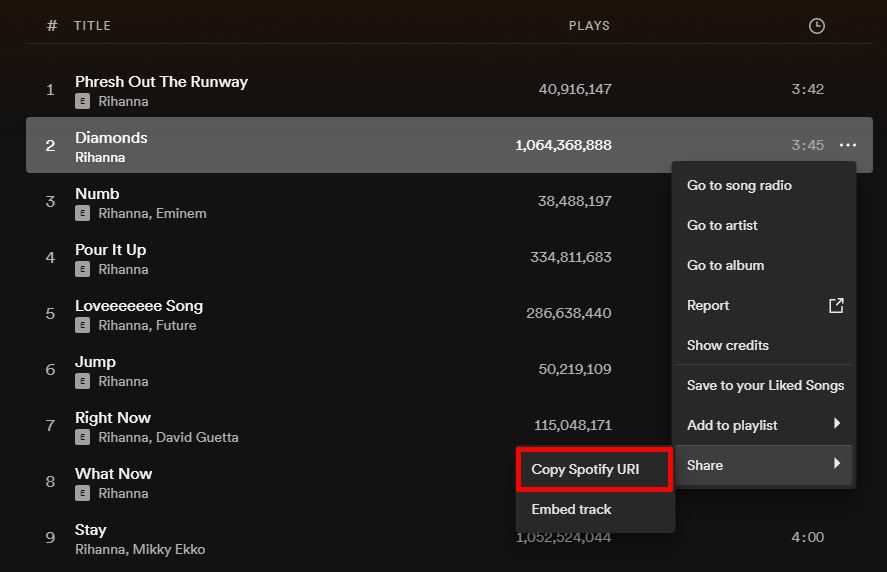The height and width of the screenshot is (572, 887).
Task: Select Copy Spotify URI option
Action: pos(585,469)
